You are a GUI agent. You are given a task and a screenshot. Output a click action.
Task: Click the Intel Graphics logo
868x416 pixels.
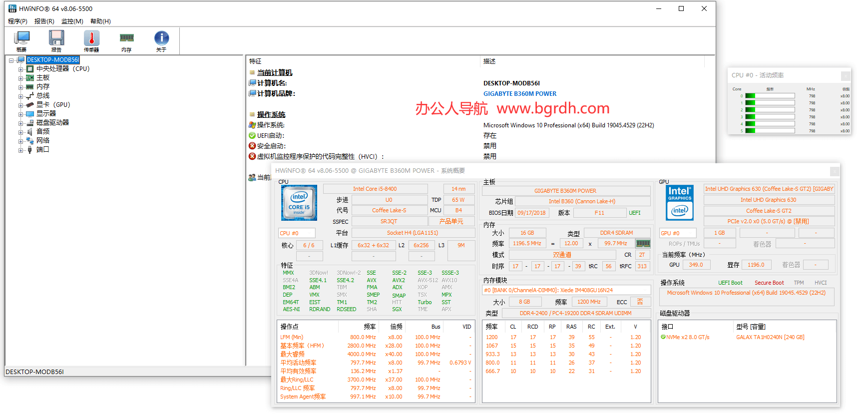coord(680,203)
